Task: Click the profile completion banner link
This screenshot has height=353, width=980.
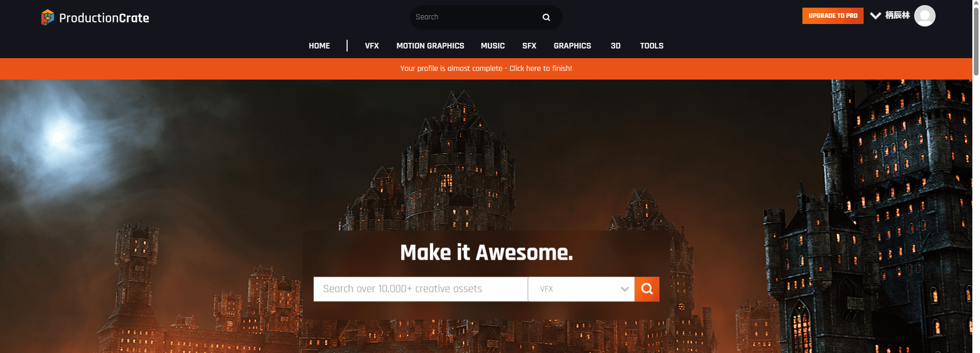Action: tap(486, 68)
